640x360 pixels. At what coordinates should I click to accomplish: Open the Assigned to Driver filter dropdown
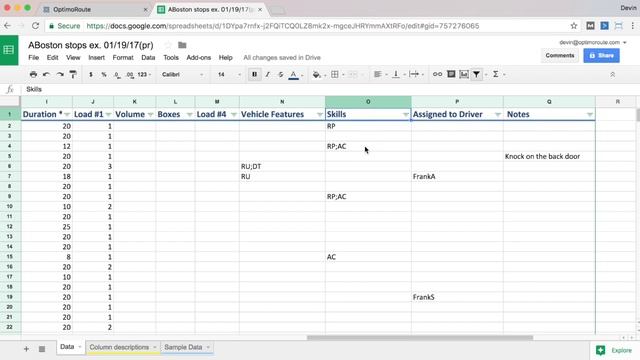click(x=498, y=115)
